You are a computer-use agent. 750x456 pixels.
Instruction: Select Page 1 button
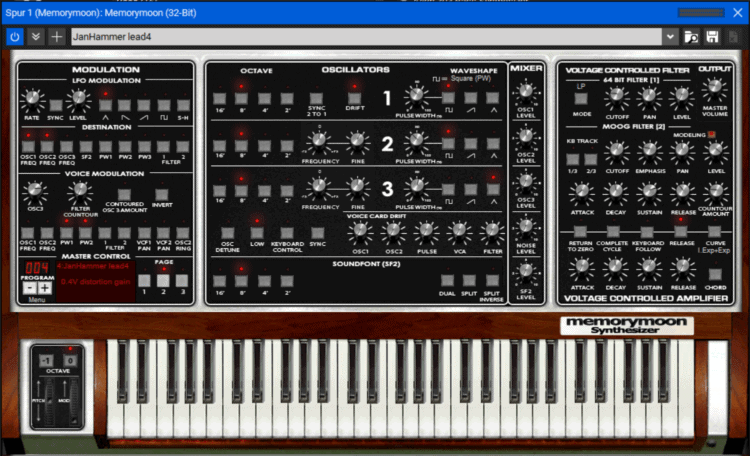(144, 280)
